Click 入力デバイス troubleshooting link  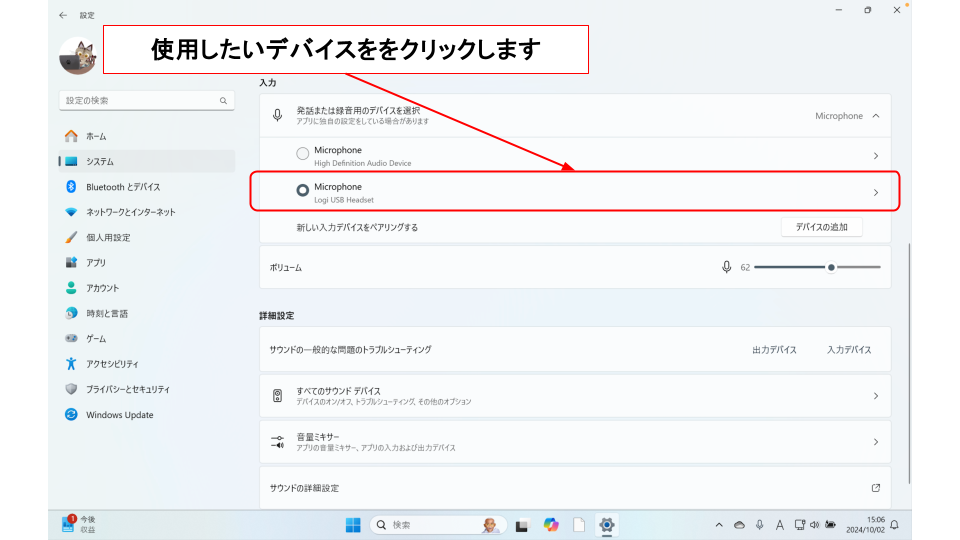point(849,350)
